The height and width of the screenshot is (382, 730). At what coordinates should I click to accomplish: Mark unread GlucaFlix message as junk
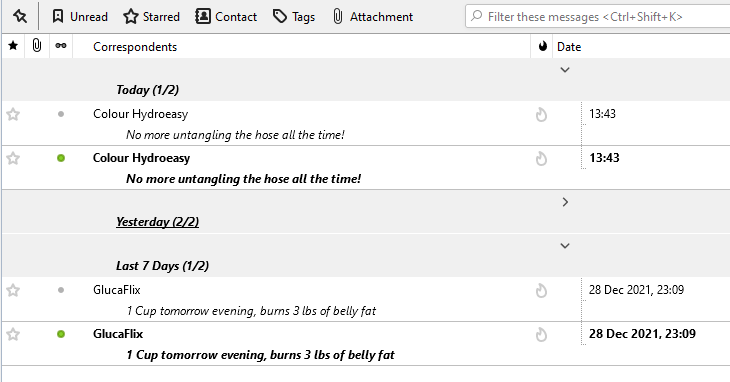[x=541, y=335]
